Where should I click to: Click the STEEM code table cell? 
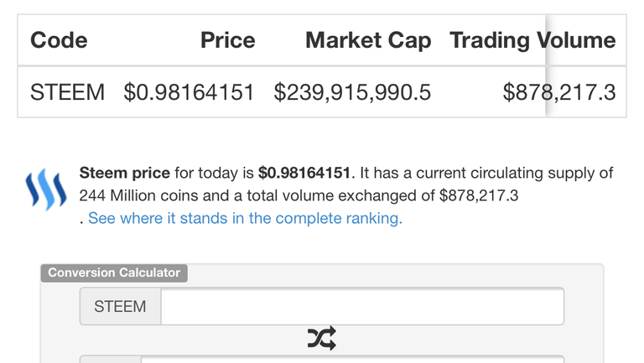pos(67,92)
